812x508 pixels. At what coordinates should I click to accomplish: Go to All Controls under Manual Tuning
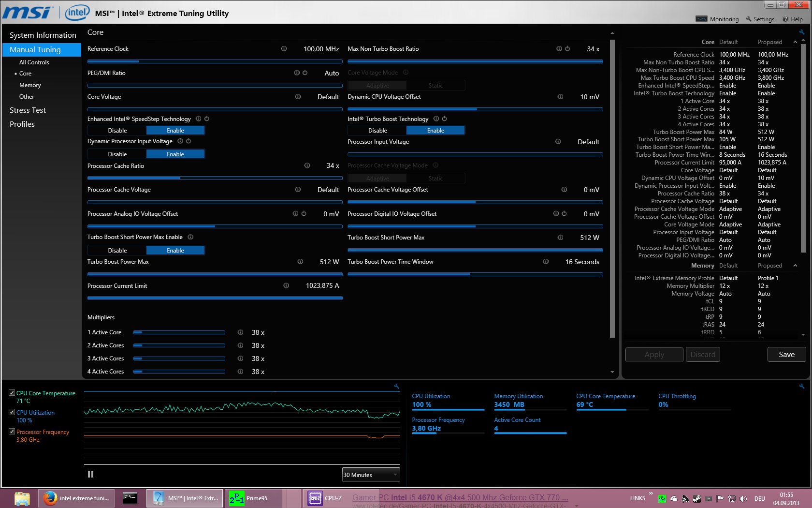pos(34,62)
